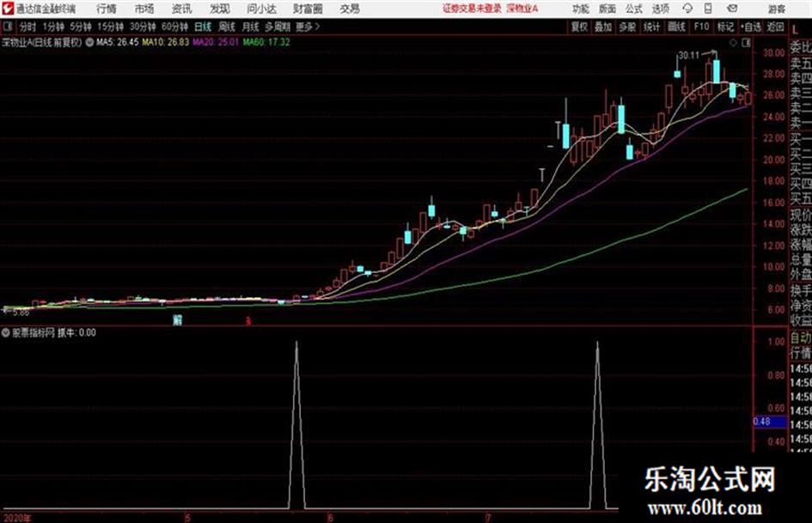This screenshot has height=523, width=812.
Task: Click the 返回 back button
Action: click(775, 27)
